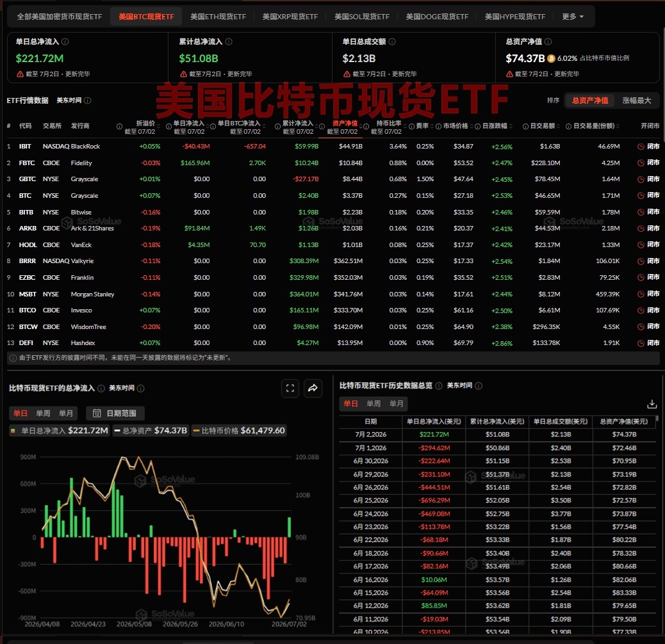Click market-closed clock icon in IBIT row

tap(641, 147)
